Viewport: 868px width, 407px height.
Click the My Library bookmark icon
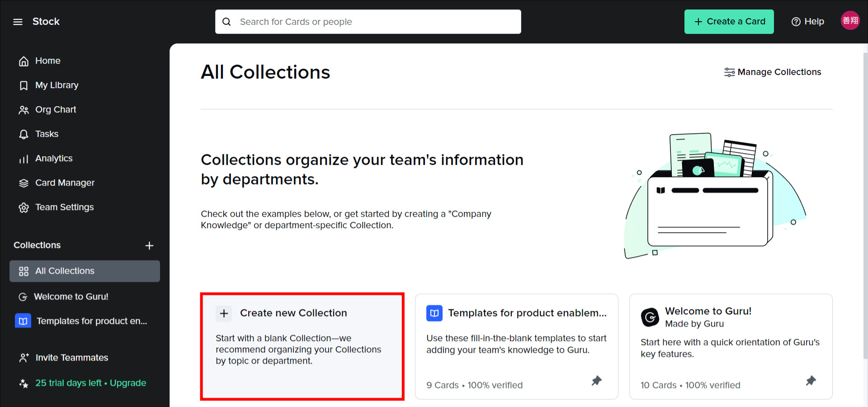click(24, 85)
